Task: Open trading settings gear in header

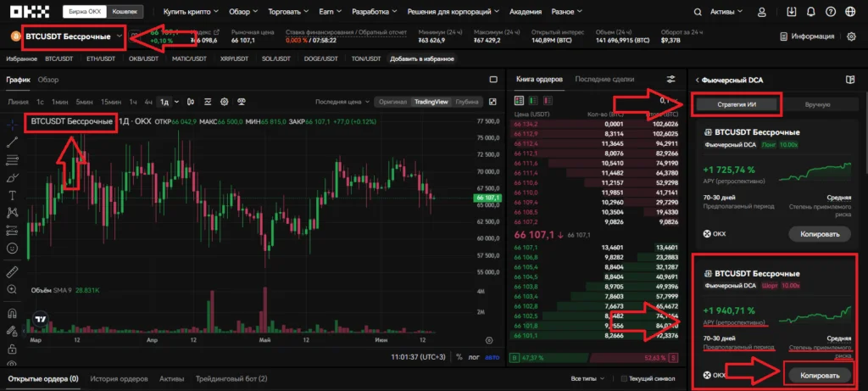Action: pyautogui.click(x=851, y=36)
